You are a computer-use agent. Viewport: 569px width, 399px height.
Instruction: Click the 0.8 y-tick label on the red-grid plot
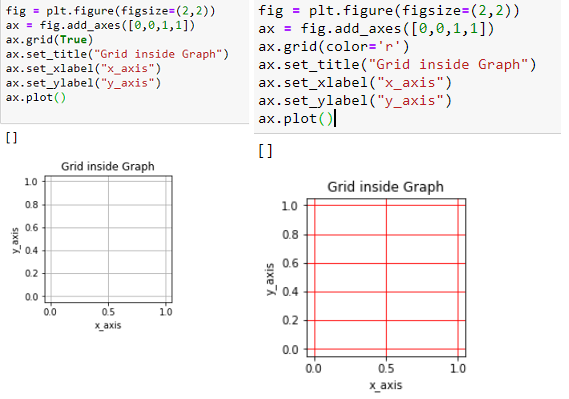click(x=290, y=235)
